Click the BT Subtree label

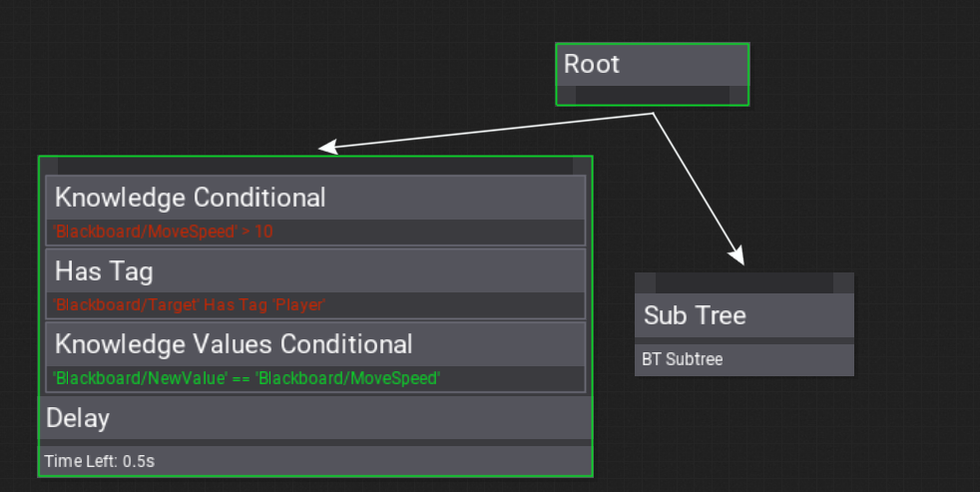683,359
